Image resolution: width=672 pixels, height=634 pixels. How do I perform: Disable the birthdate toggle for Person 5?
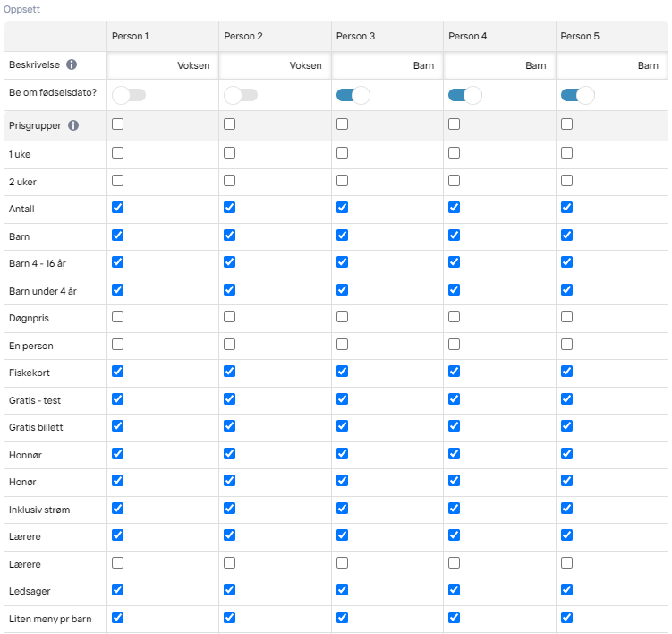(577, 95)
